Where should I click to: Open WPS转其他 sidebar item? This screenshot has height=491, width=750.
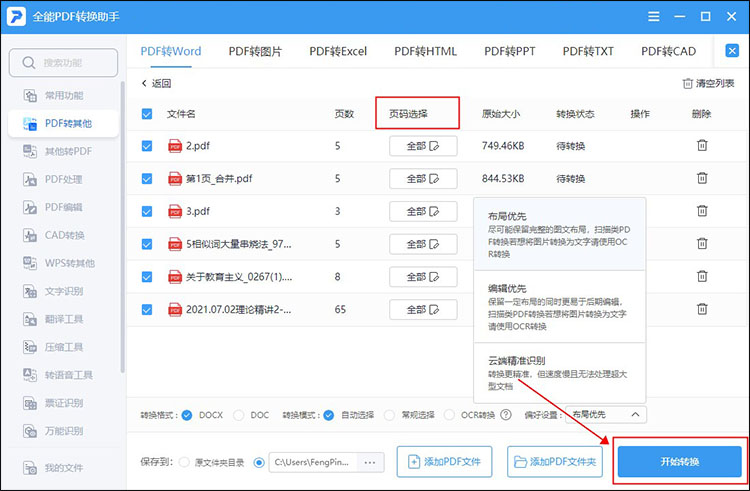click(x=64, y=263)
